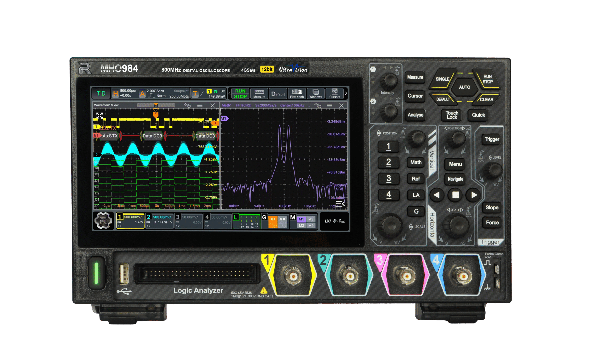Image resolution: width=614 pixels, height=364 pixels.
Task: Click the waveform overview position bar
Action: pos(155,105)
